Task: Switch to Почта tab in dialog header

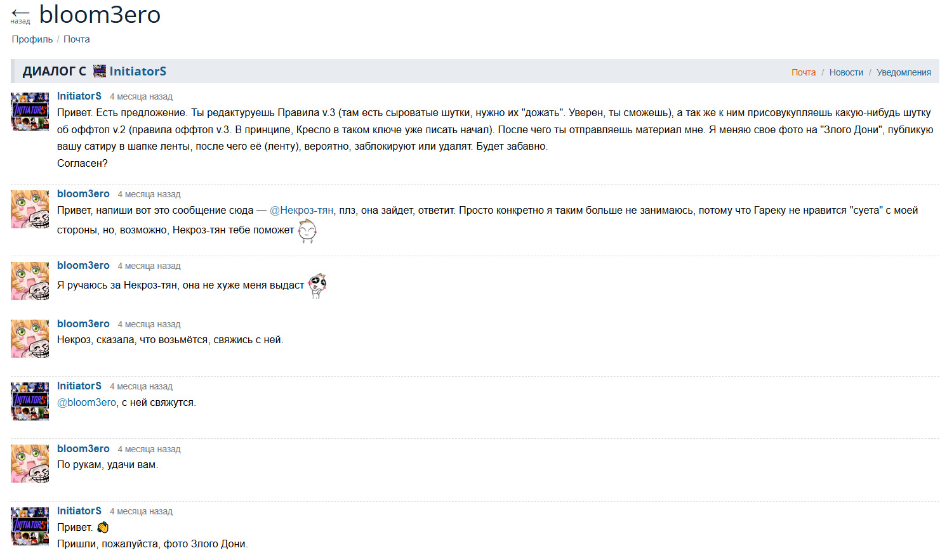Action: (804, 72)
